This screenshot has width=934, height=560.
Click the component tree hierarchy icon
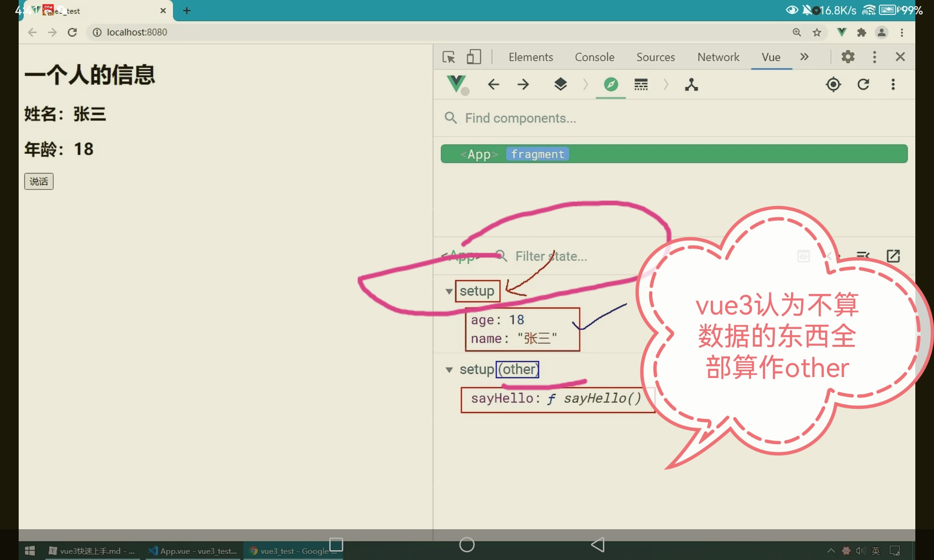pos(691,84)
